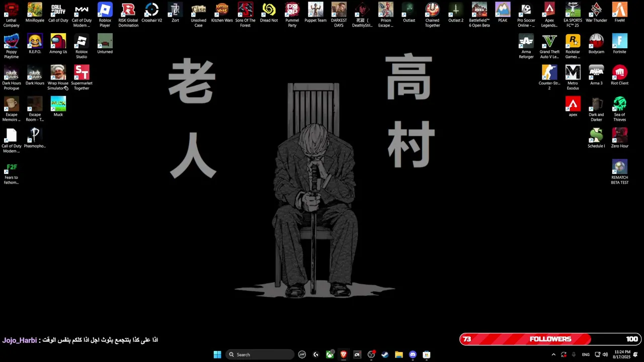The height and width of the screenshot is (362, 644).
Task: Open the Escape Room shortcut
Action: click(35, 109)
